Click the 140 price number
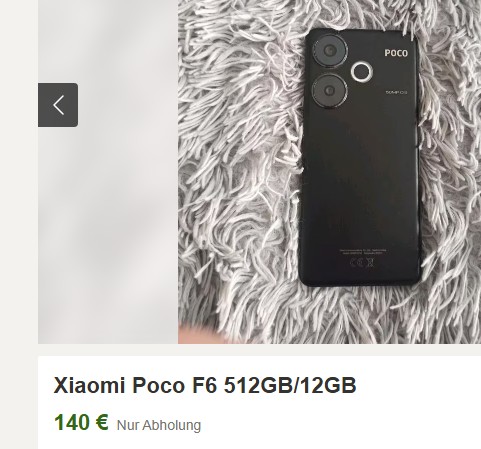 [x=72, y=422]
